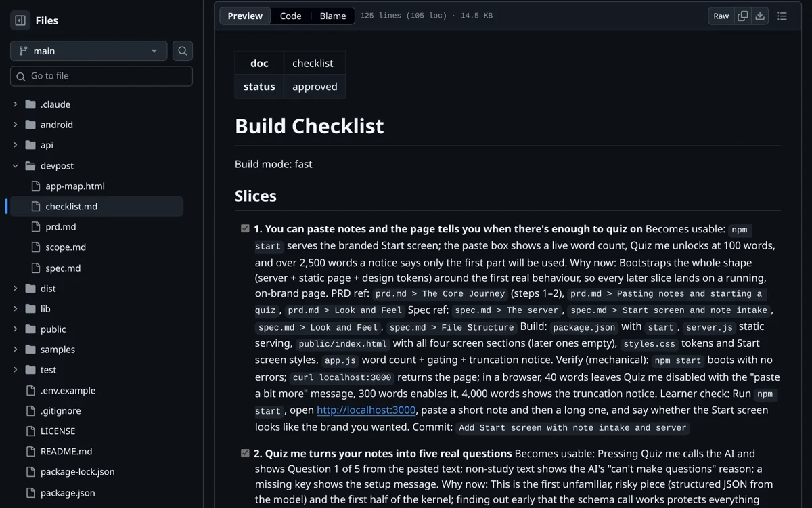Open the main branch selector dropdown

coord(89,51)
